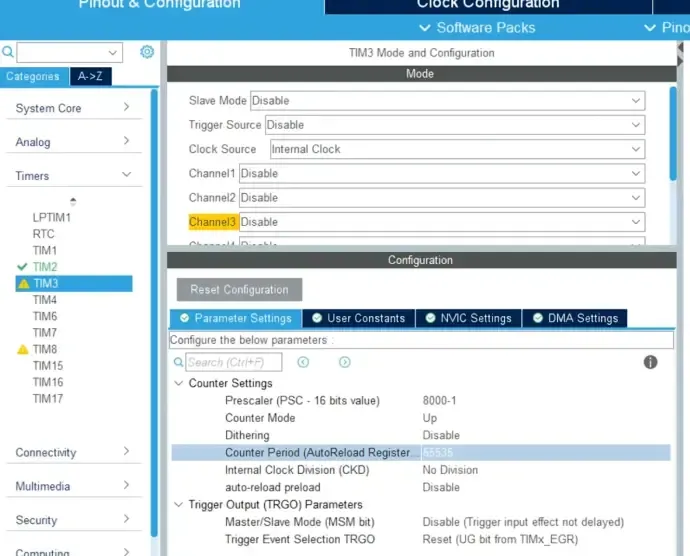Image resolution: width=690 pixels, height=556 pixels.
Task: Switch to the NVIC Settings tab
Action: [x=468, y=318]
